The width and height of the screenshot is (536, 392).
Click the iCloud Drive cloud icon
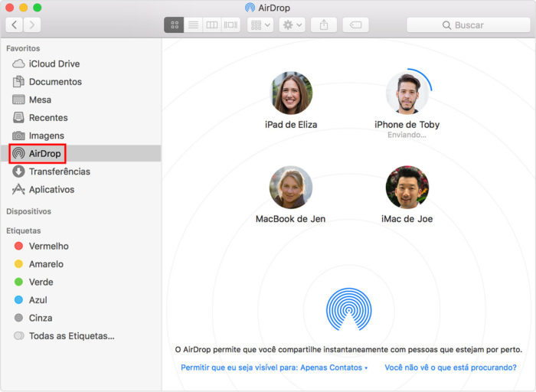coord(18,64)
